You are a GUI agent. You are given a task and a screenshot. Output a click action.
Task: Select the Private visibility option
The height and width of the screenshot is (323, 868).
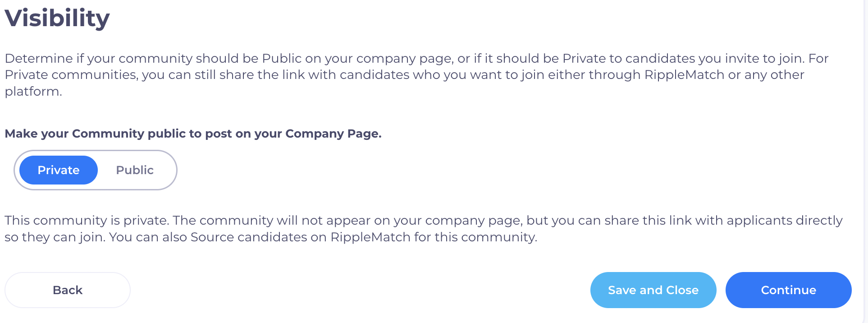(x=59, y=170)
